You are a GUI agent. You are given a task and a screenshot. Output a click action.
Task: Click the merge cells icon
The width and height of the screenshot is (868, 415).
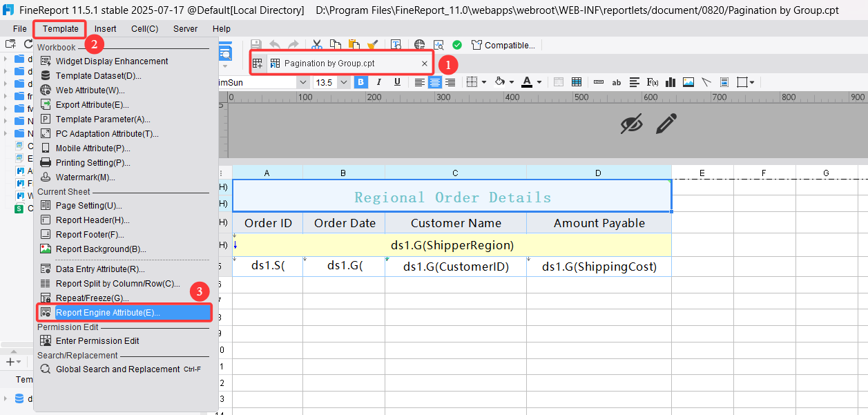(x=559, y=82)
